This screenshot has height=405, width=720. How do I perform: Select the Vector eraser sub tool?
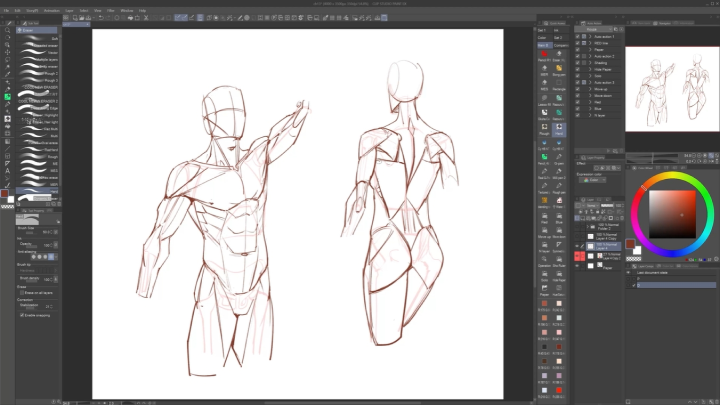click(x=38, y=52)
